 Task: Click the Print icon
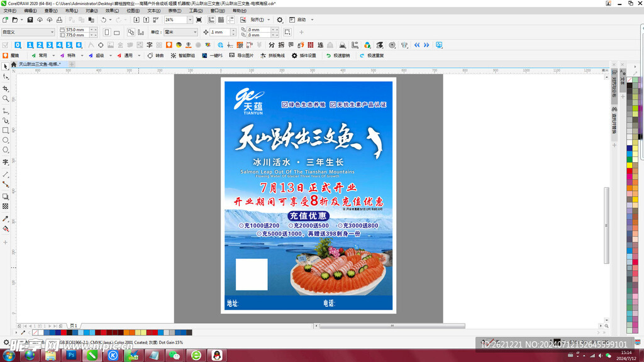coord(59,19)
